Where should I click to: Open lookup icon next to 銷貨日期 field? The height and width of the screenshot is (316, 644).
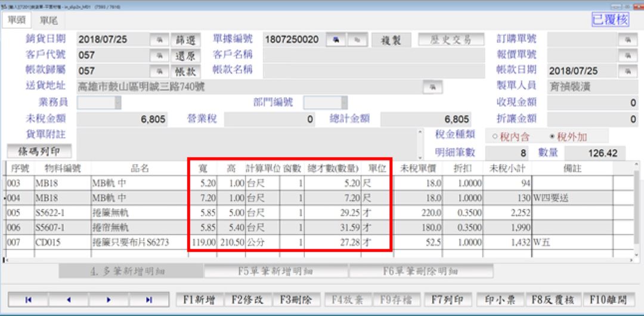(159, 40)
